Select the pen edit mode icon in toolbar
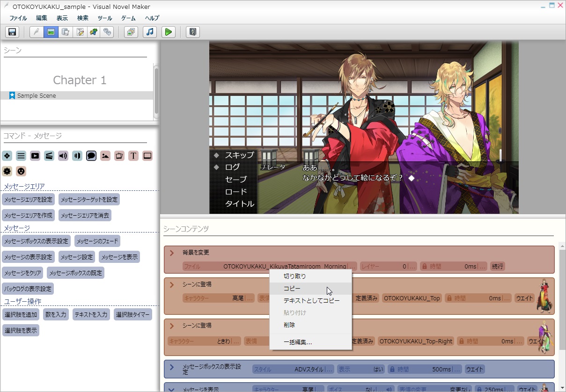Screen dimensions: 566x392 tap(37, 32)
